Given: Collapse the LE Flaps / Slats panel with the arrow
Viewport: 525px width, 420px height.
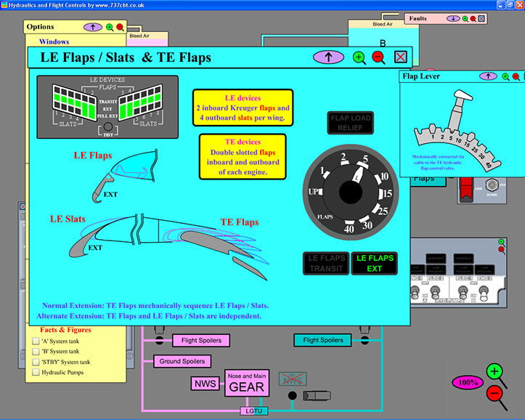Looking at the screenshot, I should tap(328, 57).
